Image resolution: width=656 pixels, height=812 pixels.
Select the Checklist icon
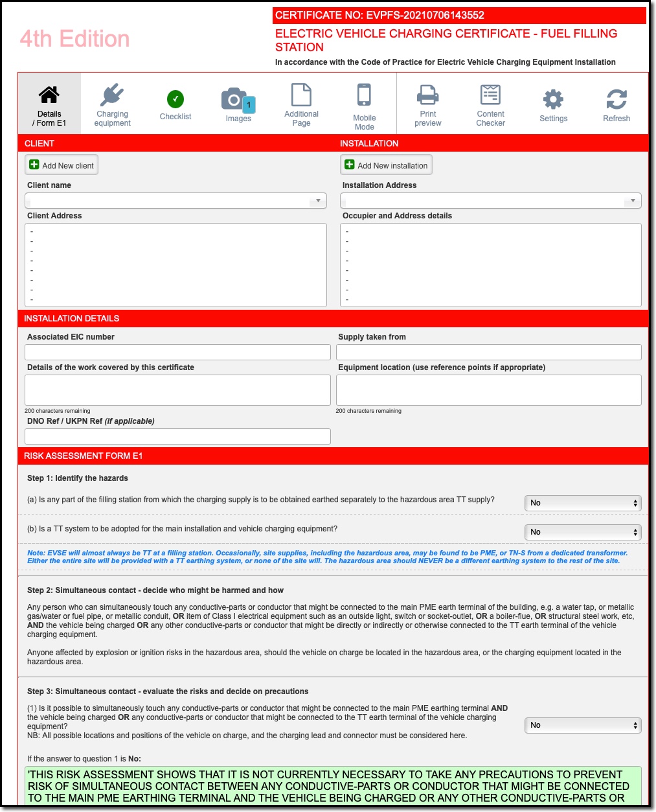[175, 104]
